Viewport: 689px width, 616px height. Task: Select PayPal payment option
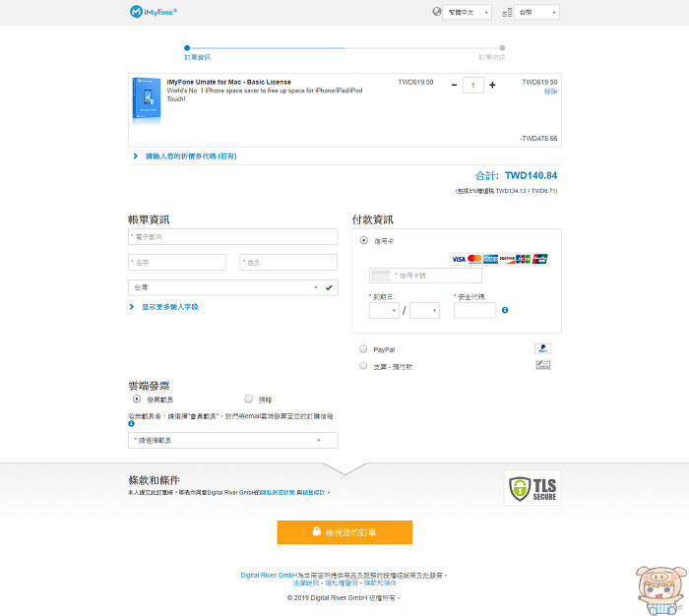click(x=363, y=349)
